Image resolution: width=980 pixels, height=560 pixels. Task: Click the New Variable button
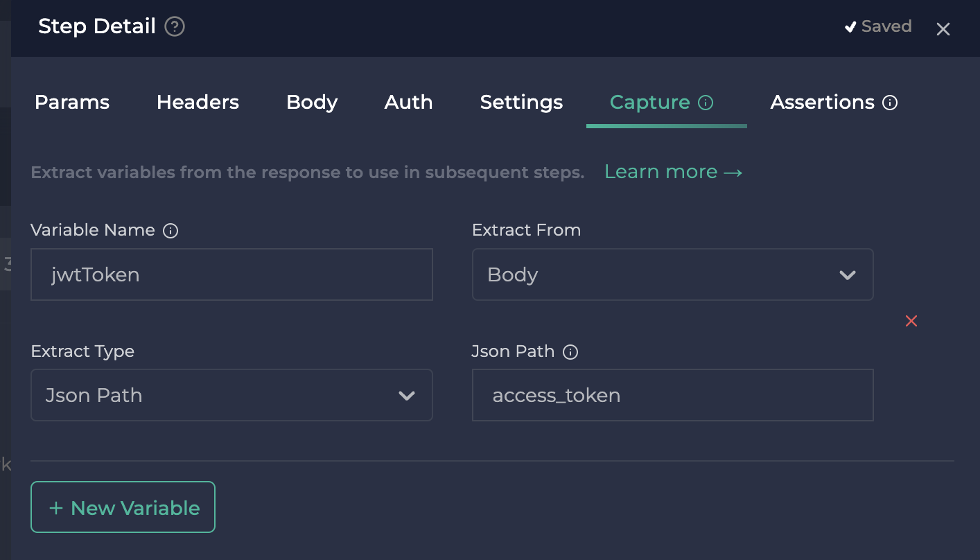tap(123, 507)
